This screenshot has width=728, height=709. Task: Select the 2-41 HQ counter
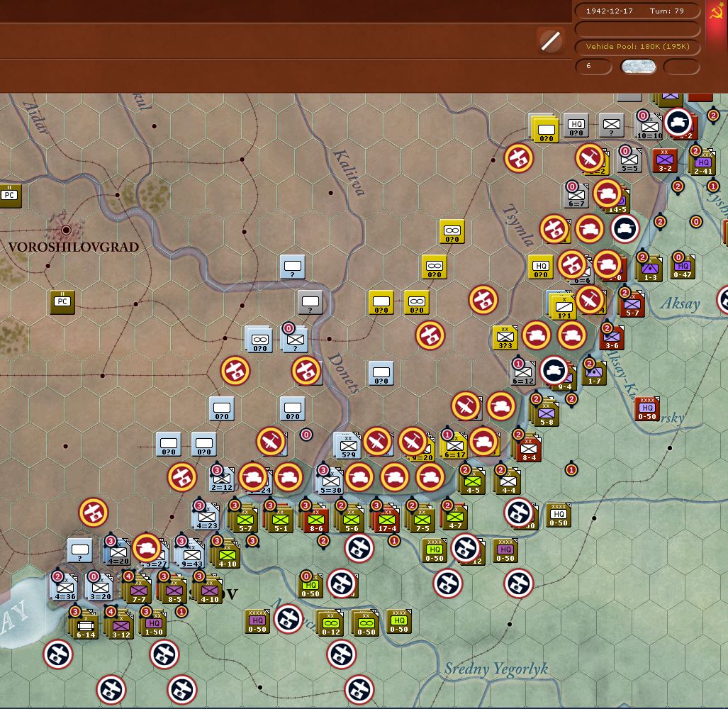click(703, 162)
